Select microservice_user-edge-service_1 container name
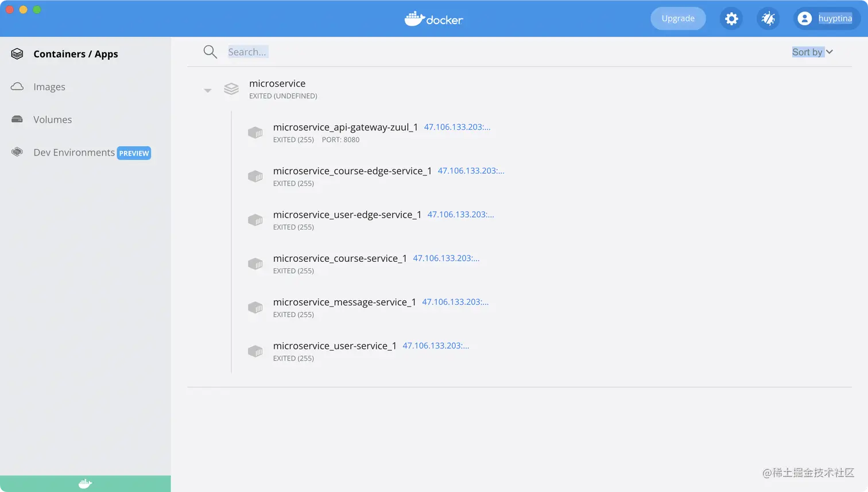This screenshot has height=492, width=868. pos(347,214)
